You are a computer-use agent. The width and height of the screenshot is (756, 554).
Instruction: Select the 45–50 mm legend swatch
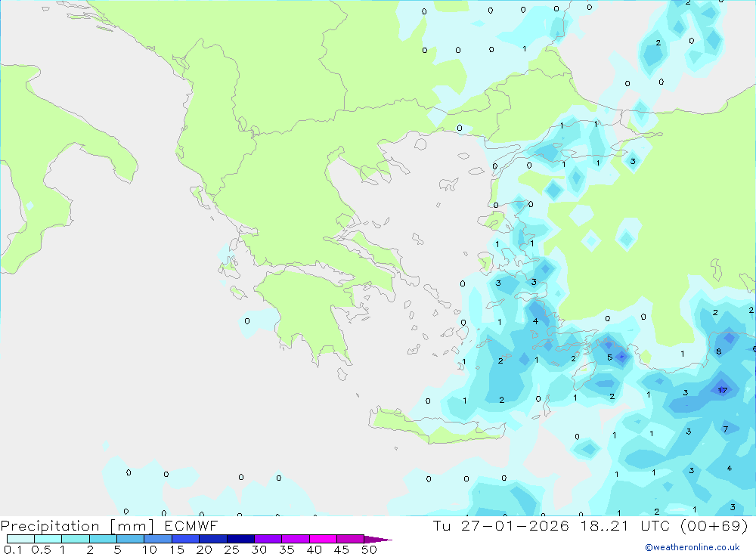(x=350, y=539)
